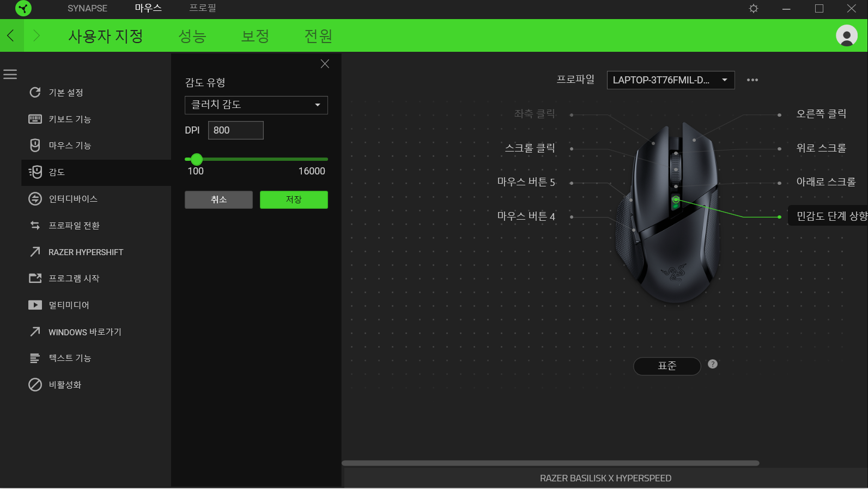Select the 비활성화 disable icon
The image size is (868, 489).
35,385
